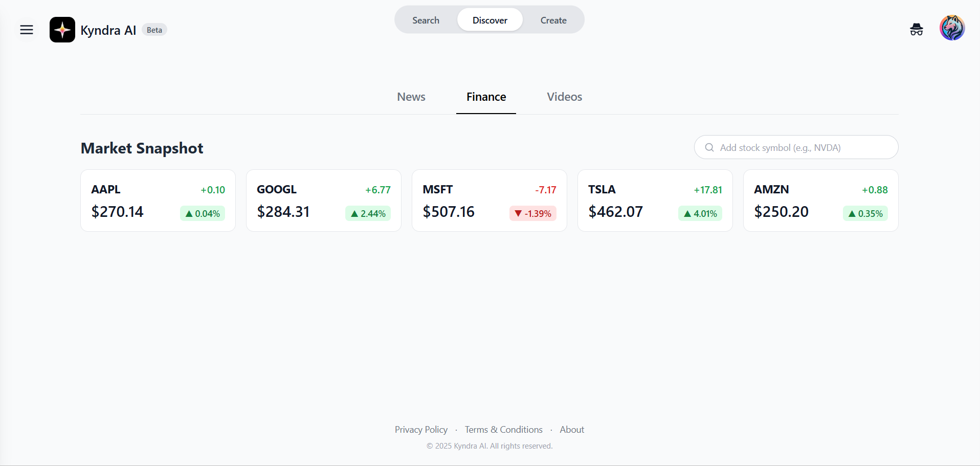Screen dimensions: 980x466
Task: Open the Videos tab
Action: pyautogui.click(x=565, y=97)
